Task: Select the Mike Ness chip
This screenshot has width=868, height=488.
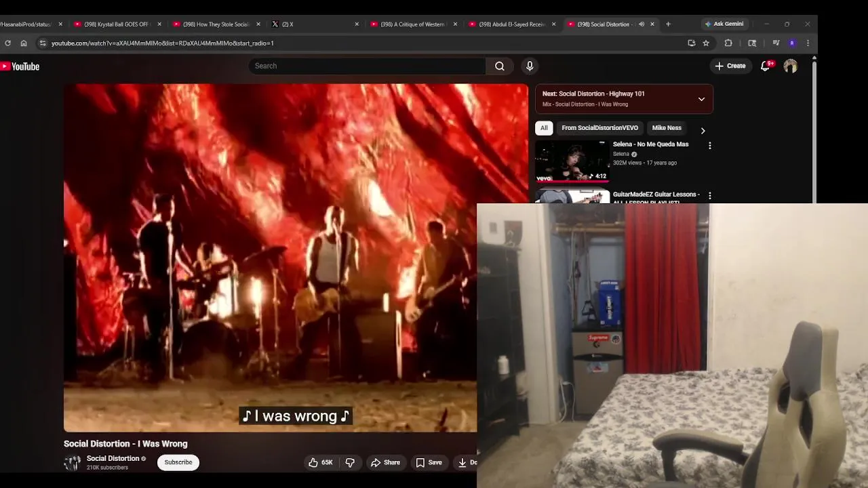Action: pyautogui.click(x=667, y=128)
